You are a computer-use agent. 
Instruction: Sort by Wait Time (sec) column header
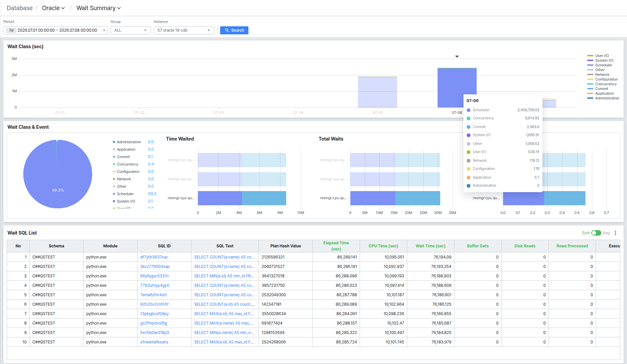point(430,246)
